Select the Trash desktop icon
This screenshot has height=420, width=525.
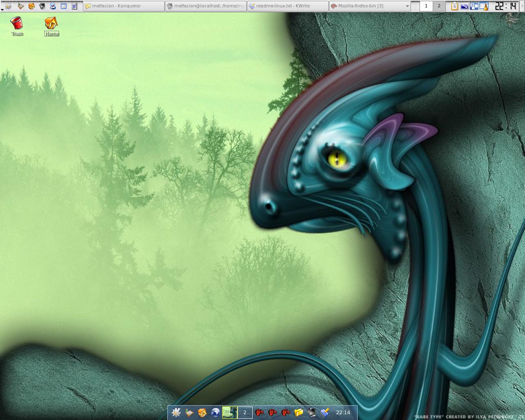17,26
